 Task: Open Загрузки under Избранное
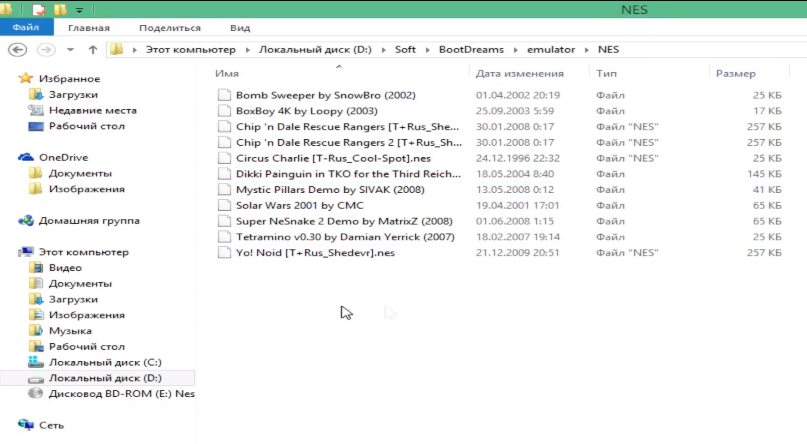pyautogui.click(x=73, y=95)
